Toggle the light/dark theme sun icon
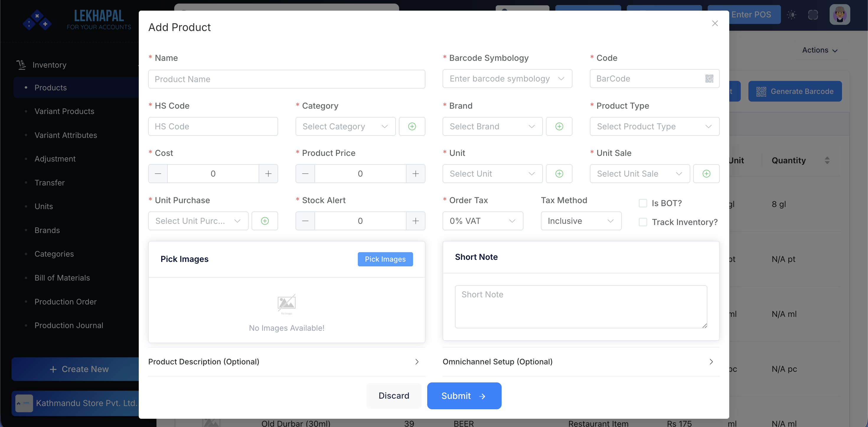Image resolution: width=868 pixels, height=427 pixels. point(792,14)
